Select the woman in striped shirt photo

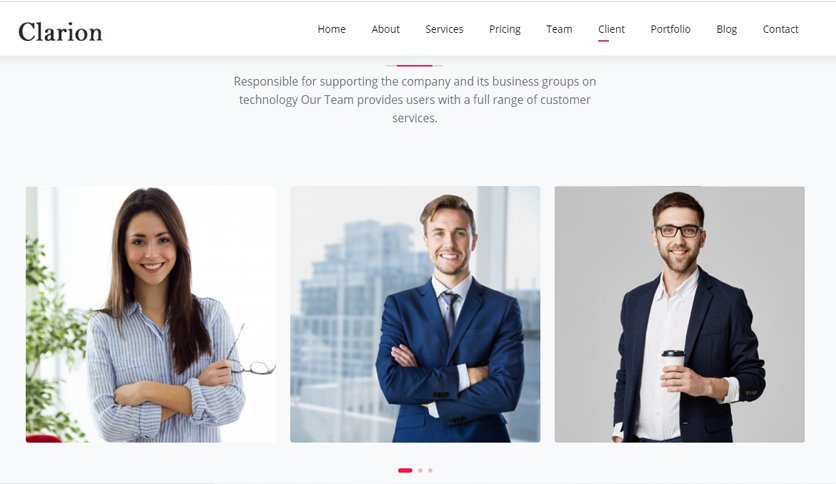click(151, 314)
